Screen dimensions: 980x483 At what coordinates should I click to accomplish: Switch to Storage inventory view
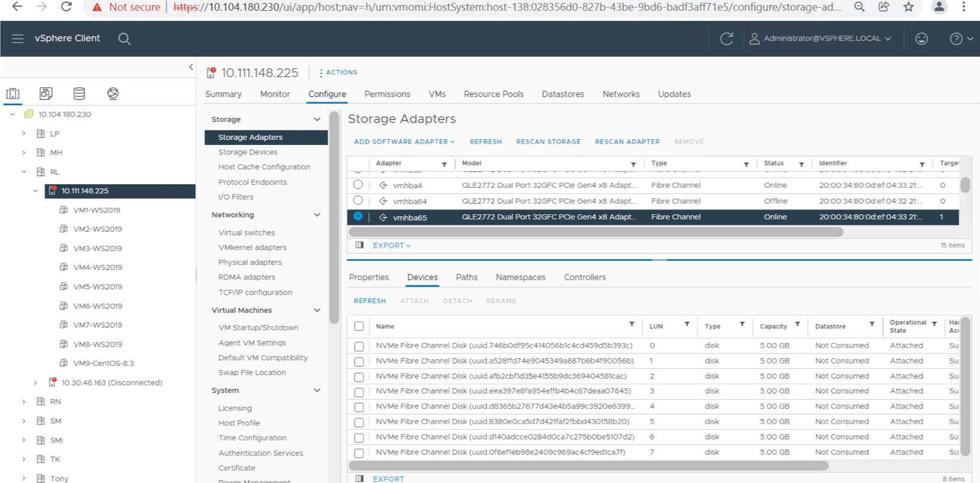click(x=79, y=94)
